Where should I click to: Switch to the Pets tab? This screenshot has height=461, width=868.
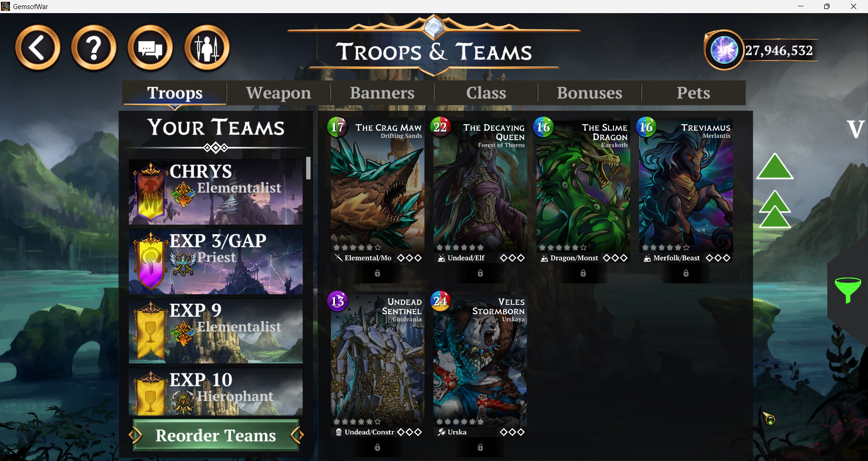[x=693, y=93]
